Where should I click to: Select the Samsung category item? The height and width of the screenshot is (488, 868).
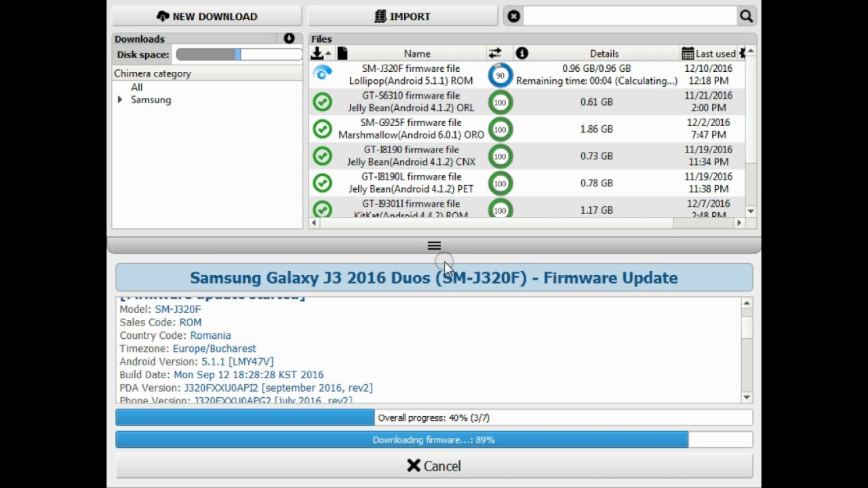click(x=151, y=100)
